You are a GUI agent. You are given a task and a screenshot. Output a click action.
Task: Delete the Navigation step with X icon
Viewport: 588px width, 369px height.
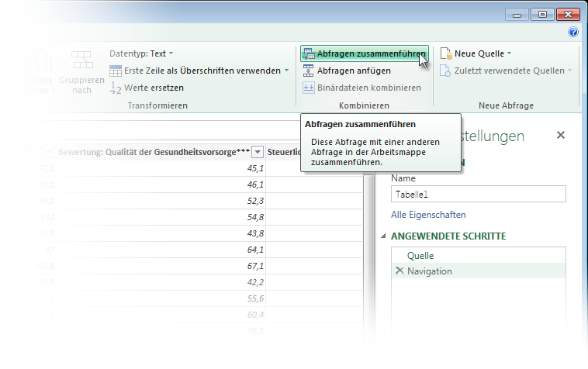coord(399,271)
